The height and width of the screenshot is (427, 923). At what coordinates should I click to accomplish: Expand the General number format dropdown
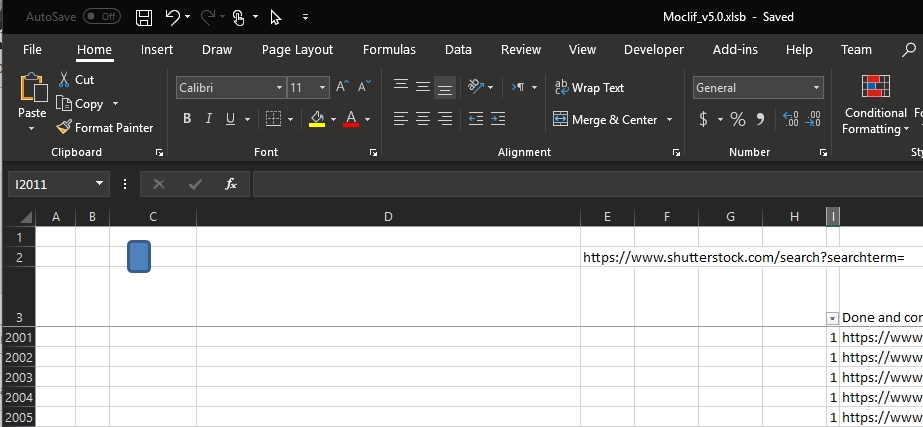816,88
